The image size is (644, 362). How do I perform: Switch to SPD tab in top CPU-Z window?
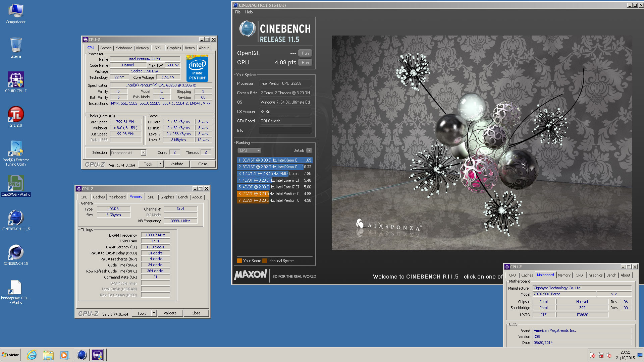(x=158, y=48)
